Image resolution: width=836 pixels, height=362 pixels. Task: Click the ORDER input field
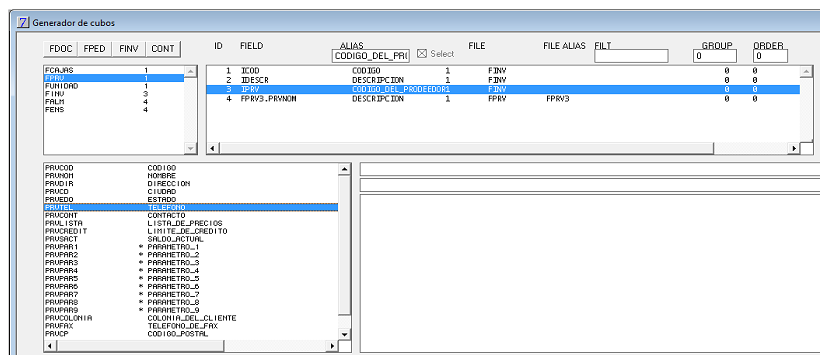[770, 56]
